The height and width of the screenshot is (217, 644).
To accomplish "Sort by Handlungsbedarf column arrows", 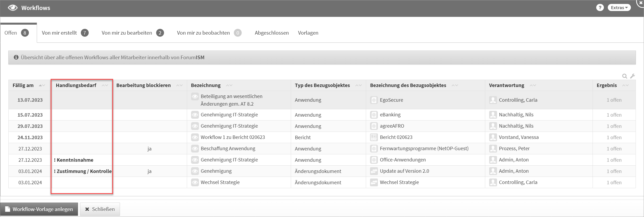I will pos(105,85).
